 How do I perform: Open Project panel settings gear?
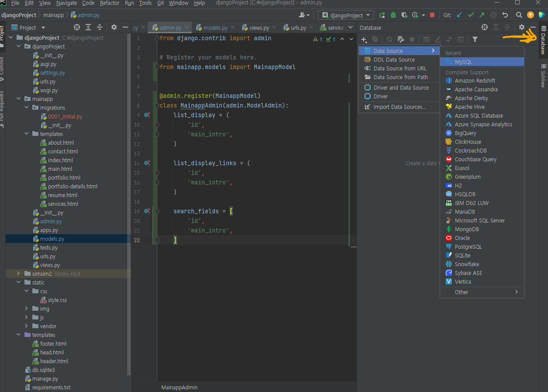point(114,27)
